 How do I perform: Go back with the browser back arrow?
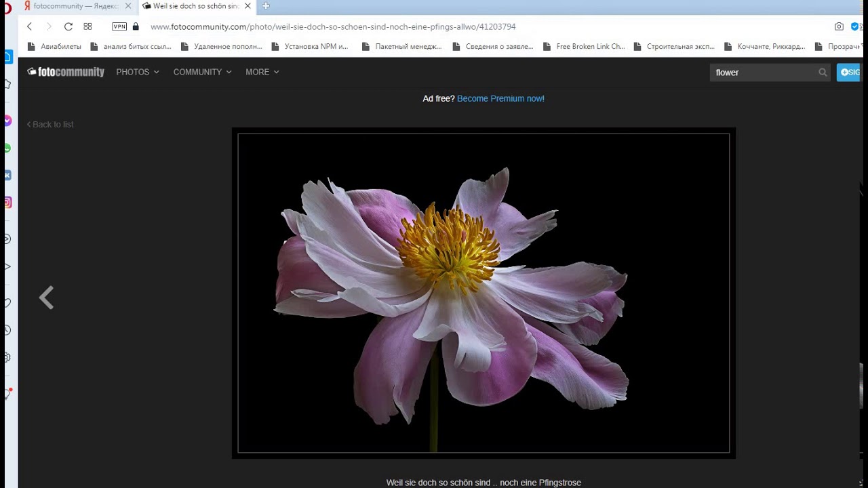pos(29,26)
